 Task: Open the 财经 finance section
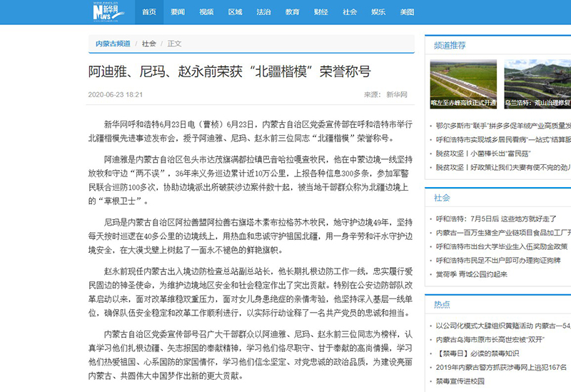coord(321,12)
